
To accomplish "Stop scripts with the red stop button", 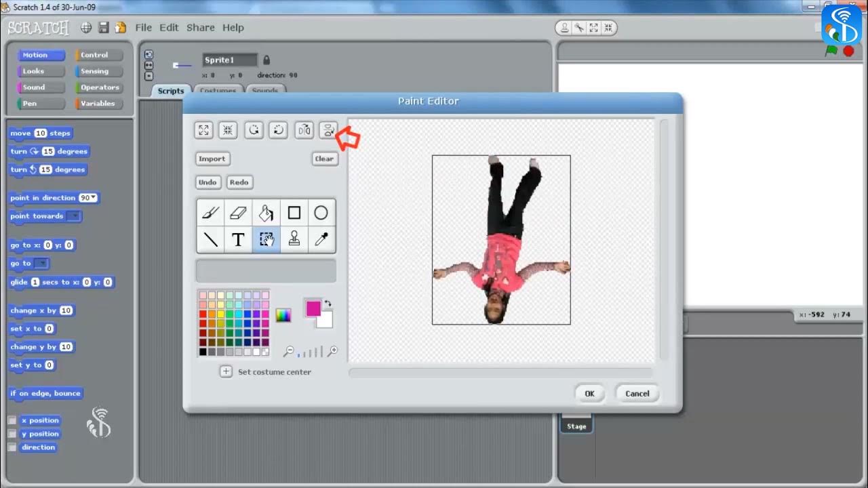I will point(848,51).
